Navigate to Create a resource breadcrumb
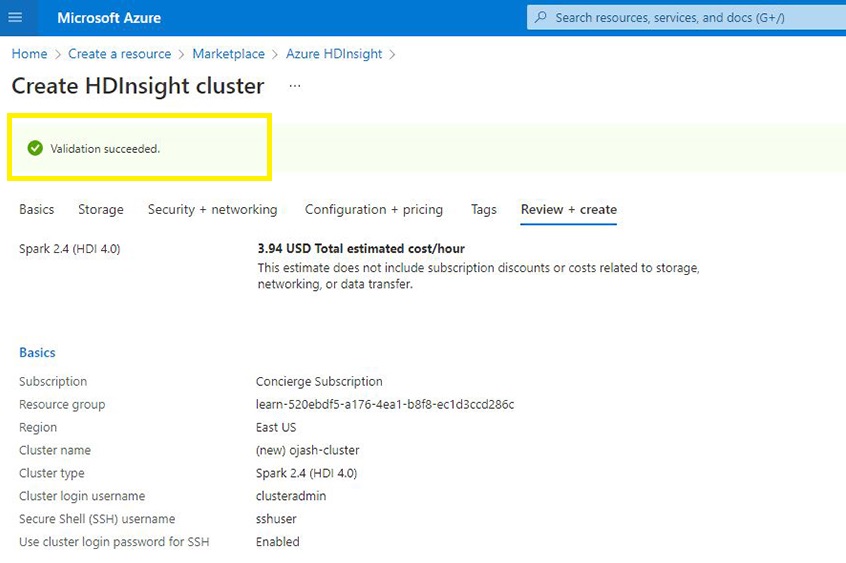846x563 pixels. pyautogui.click(x=119, y=54)
